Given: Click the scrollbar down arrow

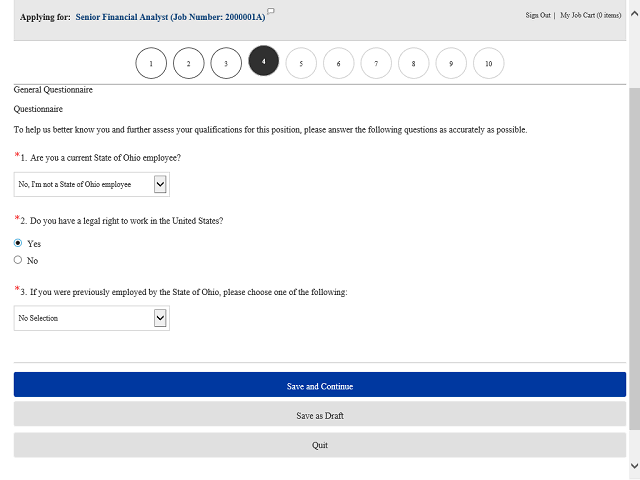Looking at the screenshot, I should (x=634, y=466).
